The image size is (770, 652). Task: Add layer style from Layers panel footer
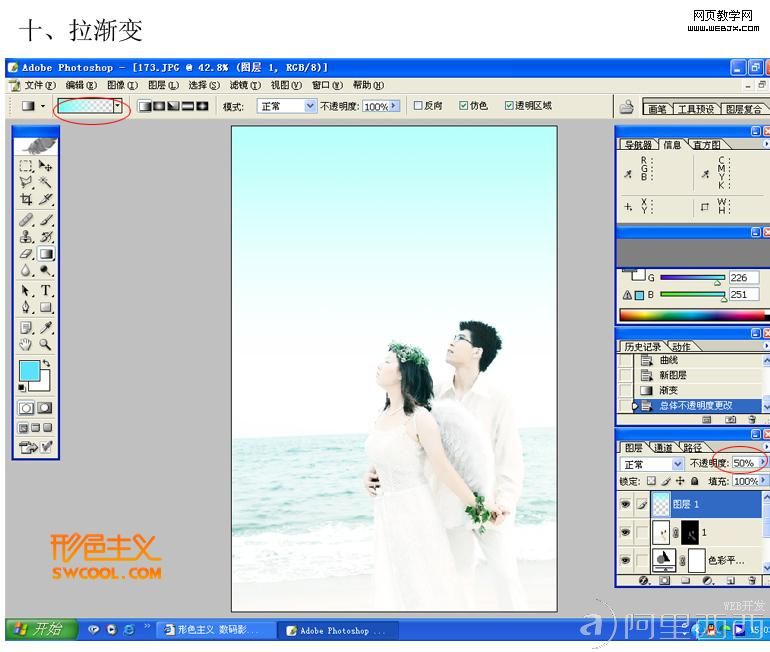644,580
